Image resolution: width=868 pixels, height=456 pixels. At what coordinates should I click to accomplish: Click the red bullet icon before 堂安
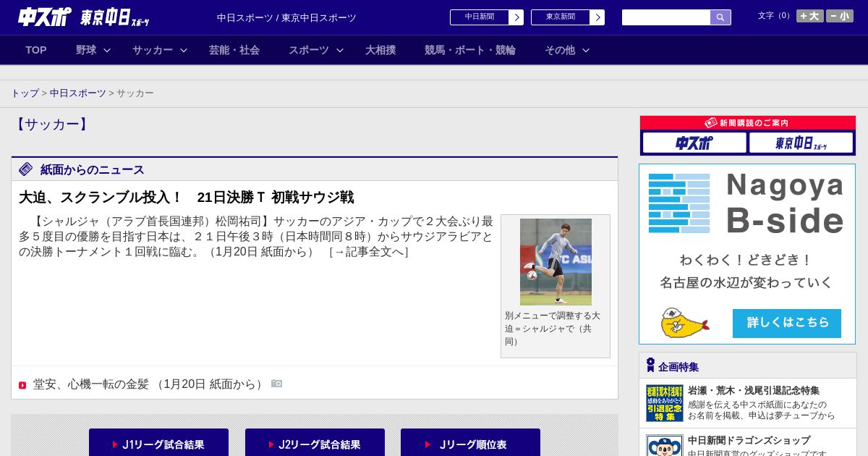(22, 385)
